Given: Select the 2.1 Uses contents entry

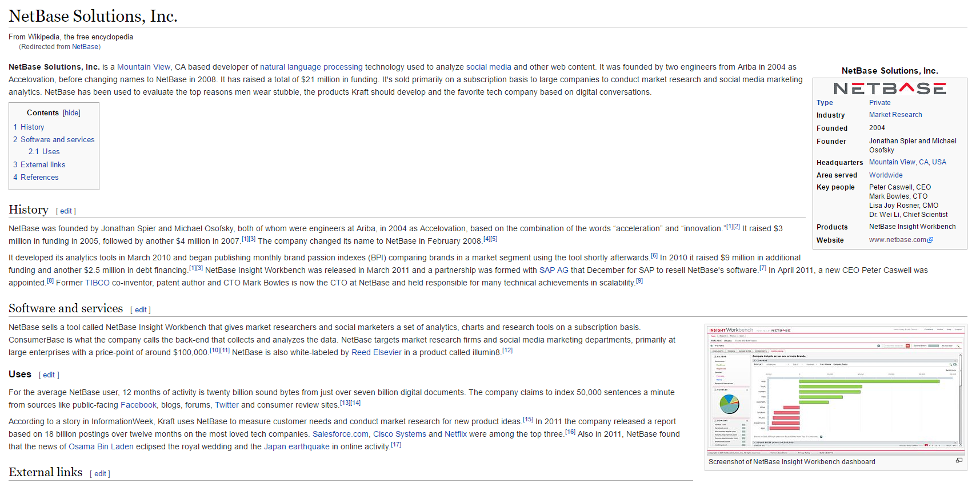Looking at the screenshot, I should [x=44, y=151].
